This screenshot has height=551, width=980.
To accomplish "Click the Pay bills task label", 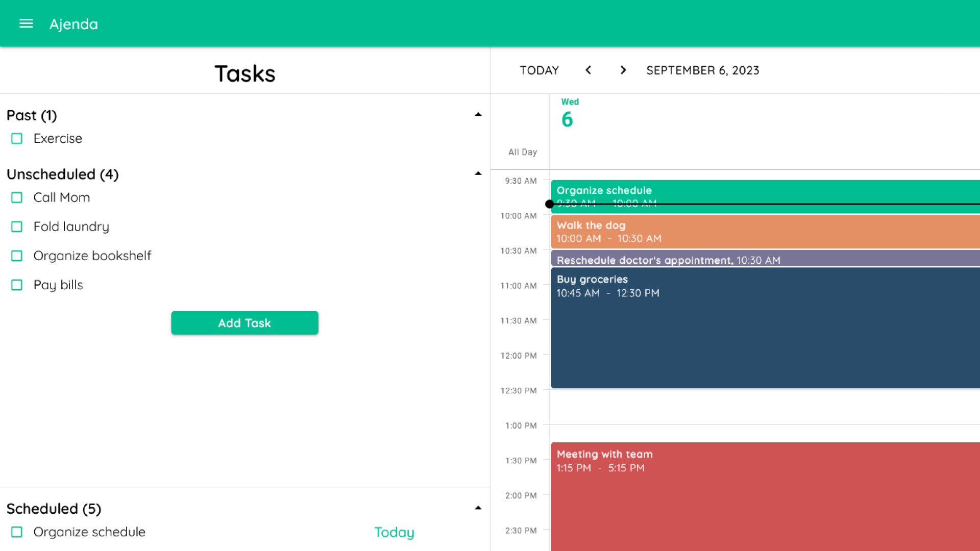I will click(58, 285).
